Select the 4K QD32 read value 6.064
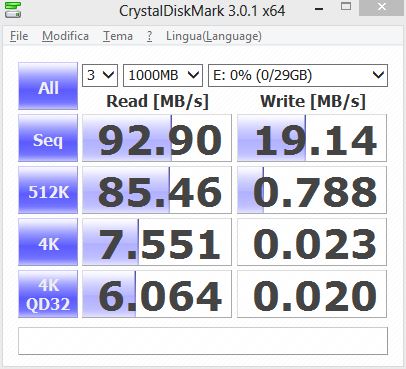Screen dimensions: 406x369 pos(157,294)
